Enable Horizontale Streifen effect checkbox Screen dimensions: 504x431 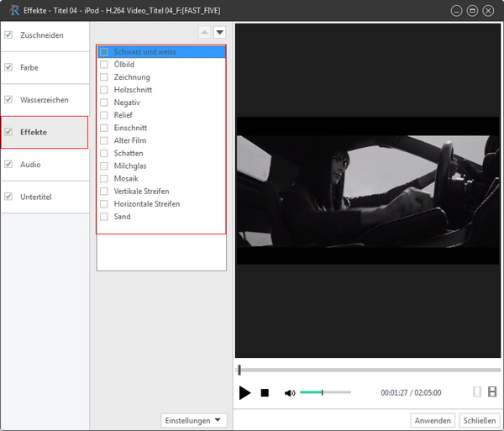(104, 204)
